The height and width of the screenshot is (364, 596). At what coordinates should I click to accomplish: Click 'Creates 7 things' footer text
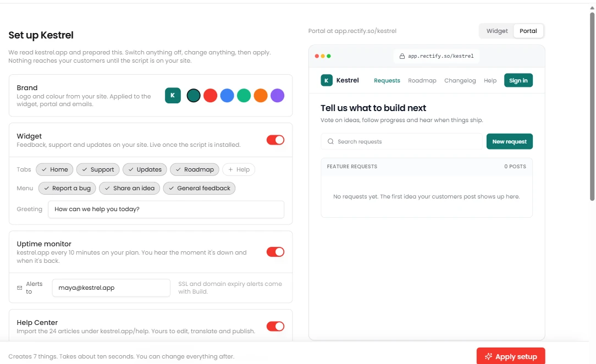coord(122,356)
